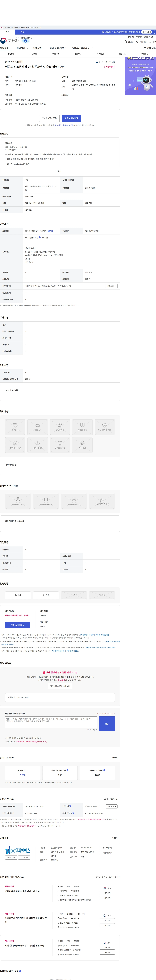The image size is (156, 980).
Task: Expand job description with 더보기
Action: 60,171
